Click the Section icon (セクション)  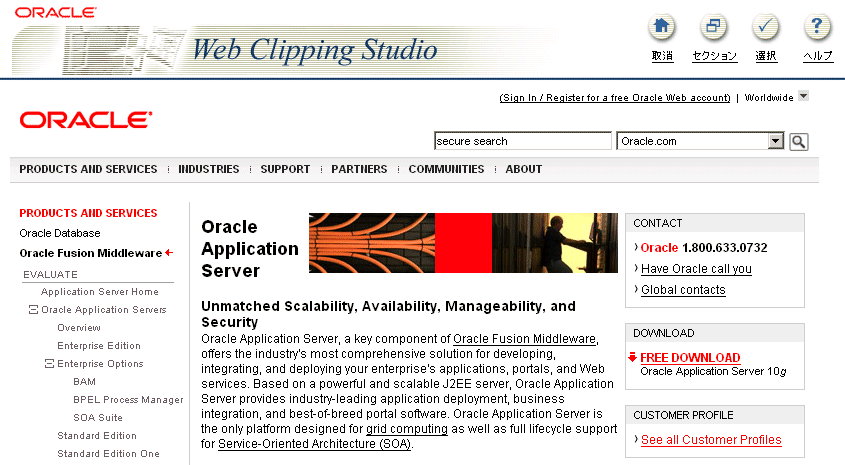click(714, 27)
